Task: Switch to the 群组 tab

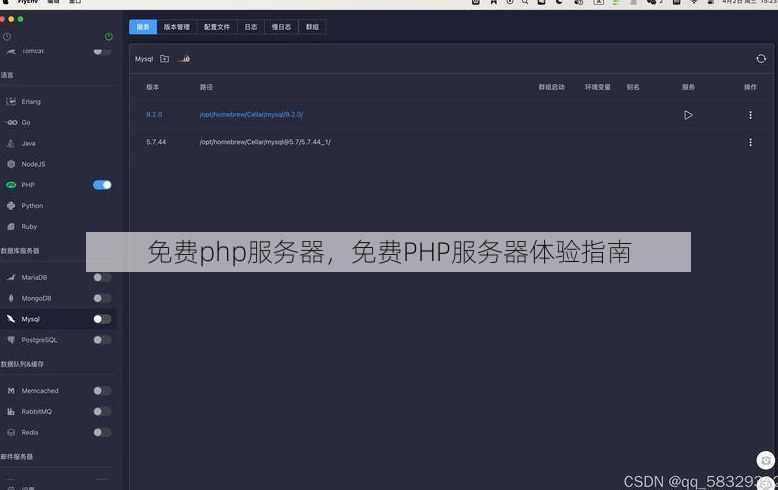Action: (x=312, y=27)
